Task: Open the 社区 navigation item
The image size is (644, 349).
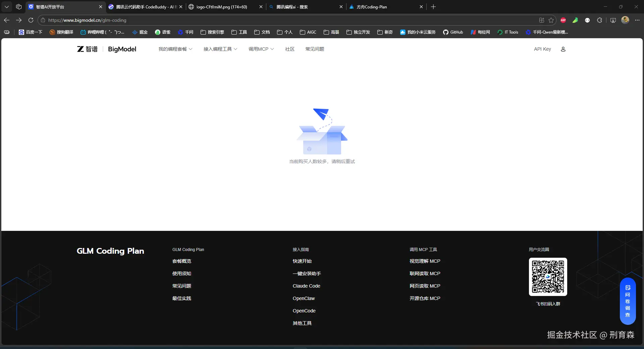Action: 289,49
